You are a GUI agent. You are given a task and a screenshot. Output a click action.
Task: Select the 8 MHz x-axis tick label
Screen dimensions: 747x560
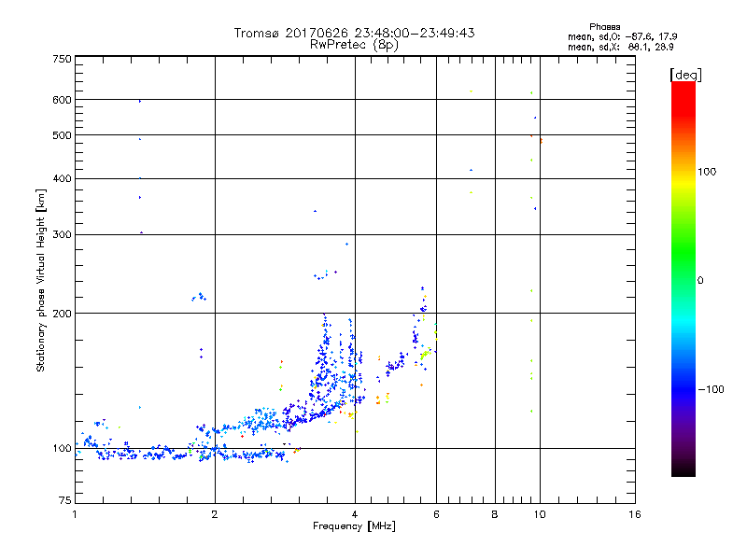coord(495,515)
